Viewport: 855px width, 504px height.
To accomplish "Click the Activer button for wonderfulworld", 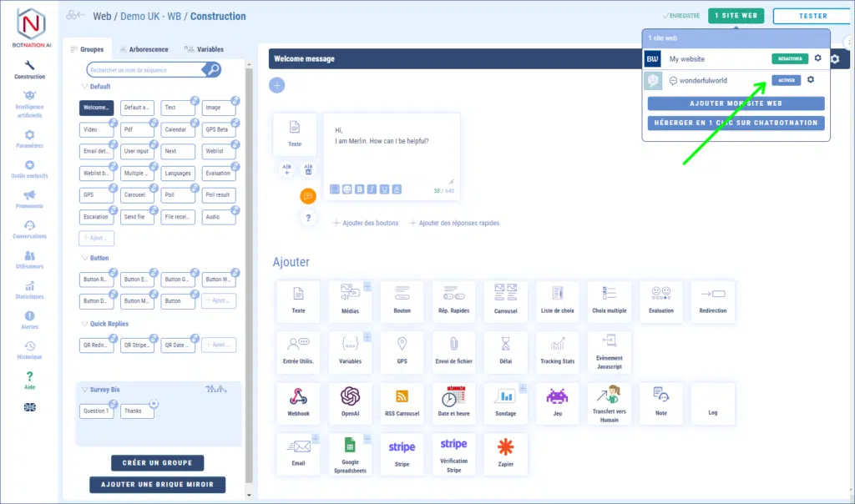I will click(785, 80).
